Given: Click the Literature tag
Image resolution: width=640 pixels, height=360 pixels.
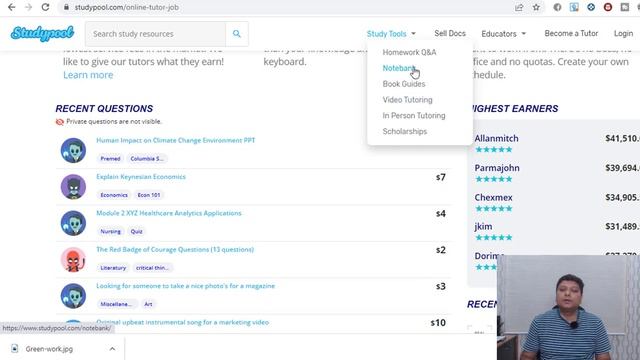Looking at the screenshot, I should (113, 268).
